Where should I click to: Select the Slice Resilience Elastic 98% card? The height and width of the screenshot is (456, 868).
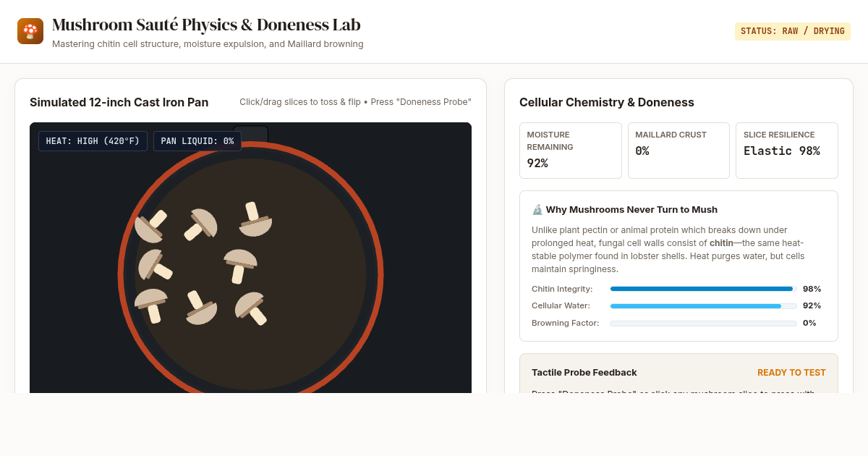787,151
